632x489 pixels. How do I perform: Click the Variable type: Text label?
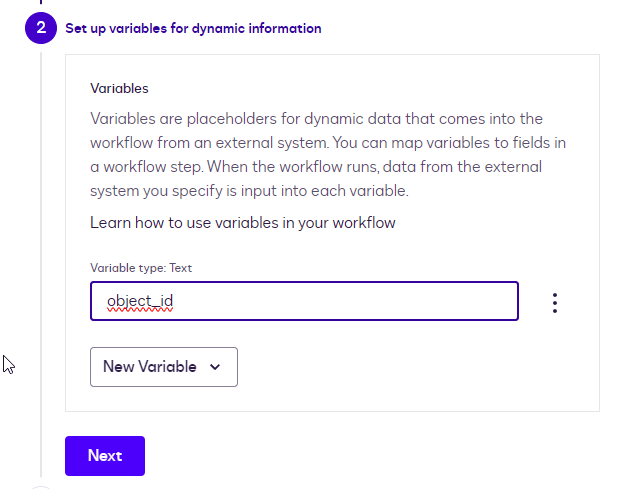pos(141,268)
